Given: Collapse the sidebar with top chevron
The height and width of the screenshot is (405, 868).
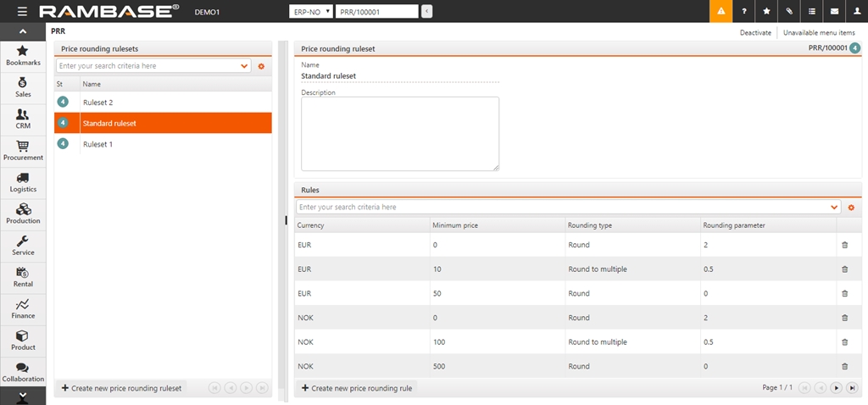Looking at the screenshot, I should click(23, 31).
